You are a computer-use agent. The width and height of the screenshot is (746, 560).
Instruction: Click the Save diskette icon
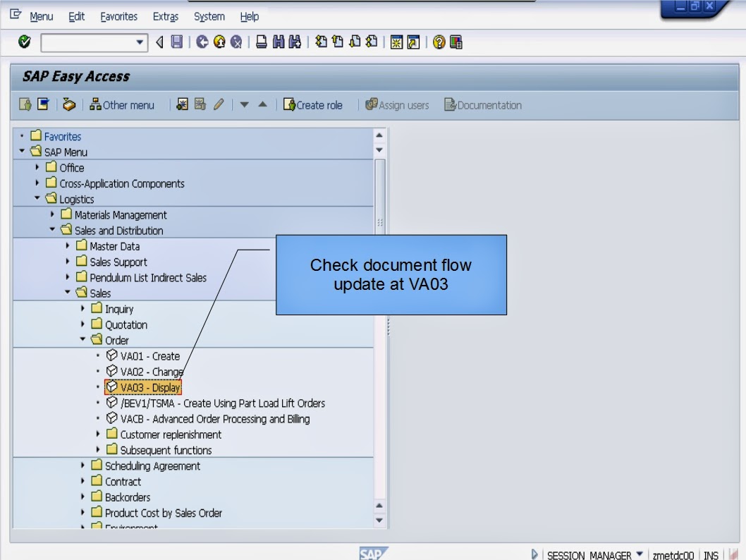pyautogui.click(x=176, y=42)
